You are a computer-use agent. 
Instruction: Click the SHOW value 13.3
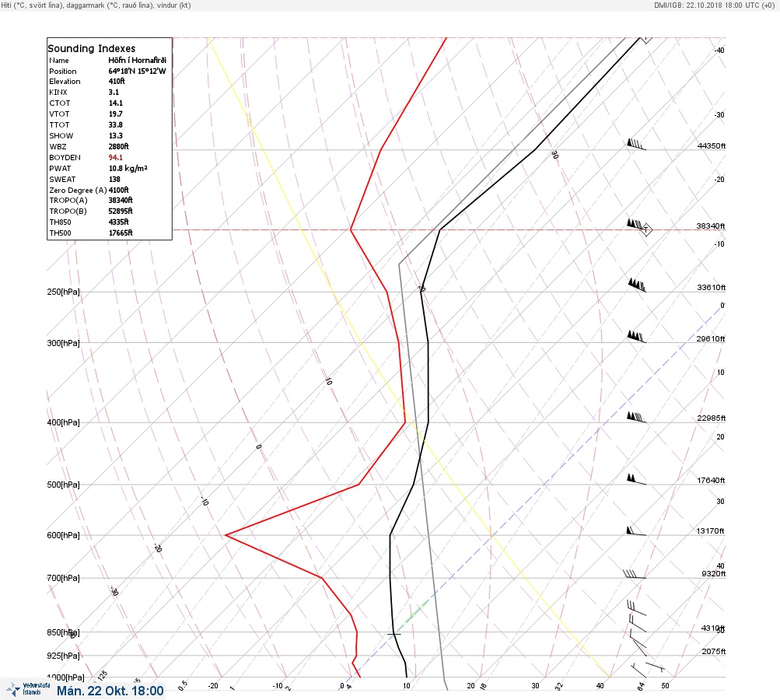click(x=115, y=136)
